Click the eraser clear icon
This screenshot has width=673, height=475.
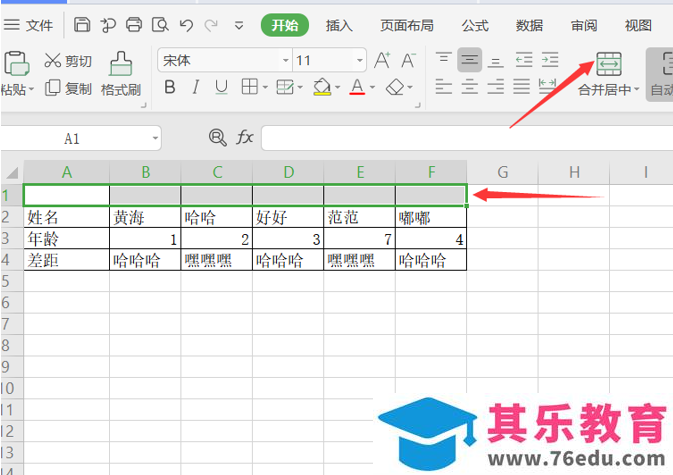click(x=395, y=87)
